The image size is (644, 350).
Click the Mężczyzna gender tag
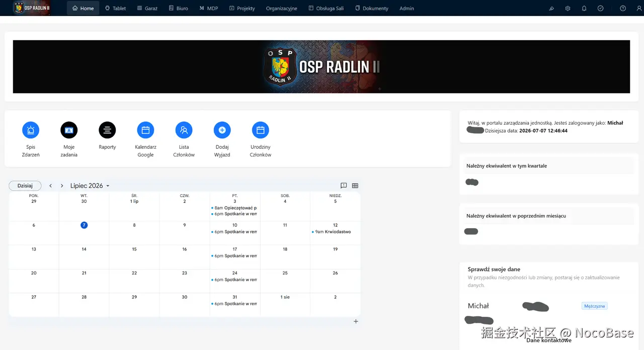pos(595,306)
